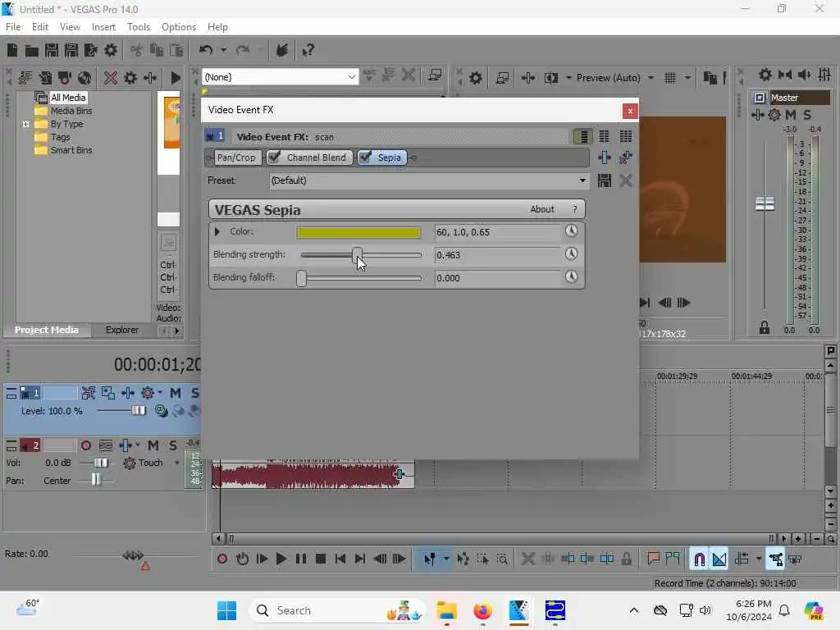Open the Insert menu
Viewport: 840px width, 630px height.
coord(103,27)
